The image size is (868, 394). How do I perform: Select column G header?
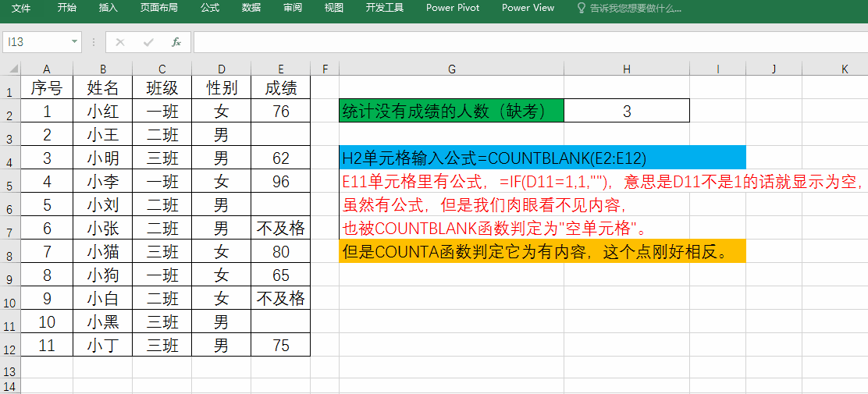point(452,69)
